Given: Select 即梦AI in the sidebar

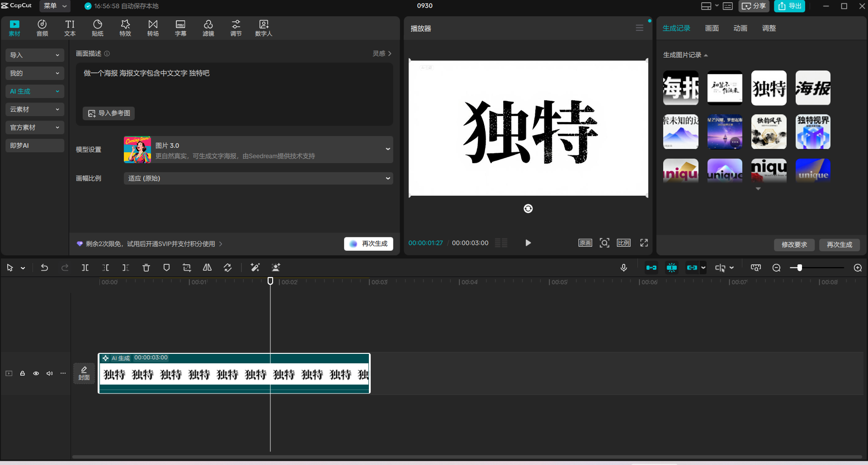Looking at the screenshot, I should (x=35, y=146).
